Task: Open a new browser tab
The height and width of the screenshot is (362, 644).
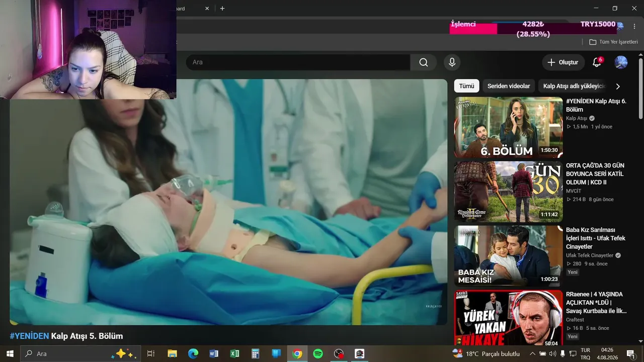Action: [x=222, y=9]
